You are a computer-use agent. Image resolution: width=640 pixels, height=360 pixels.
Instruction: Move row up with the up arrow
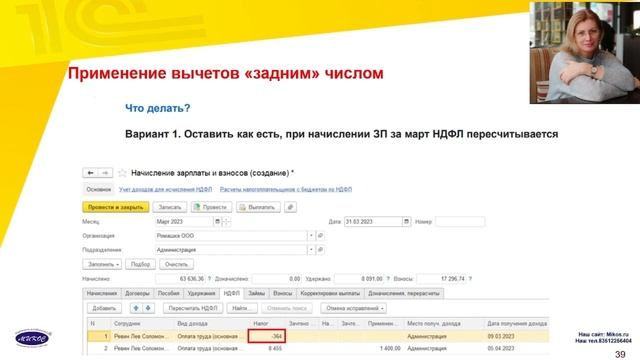pos(136,308)
